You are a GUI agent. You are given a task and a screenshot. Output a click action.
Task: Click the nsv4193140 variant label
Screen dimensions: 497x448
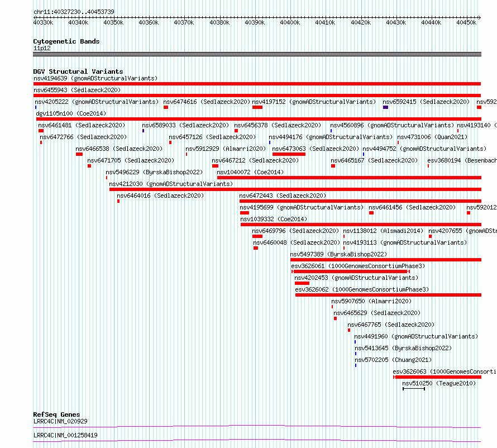pyautogui.click(x=477, y=125)
